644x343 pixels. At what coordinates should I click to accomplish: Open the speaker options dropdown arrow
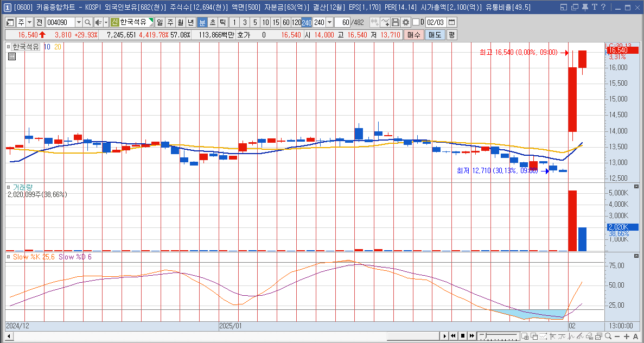106,22
